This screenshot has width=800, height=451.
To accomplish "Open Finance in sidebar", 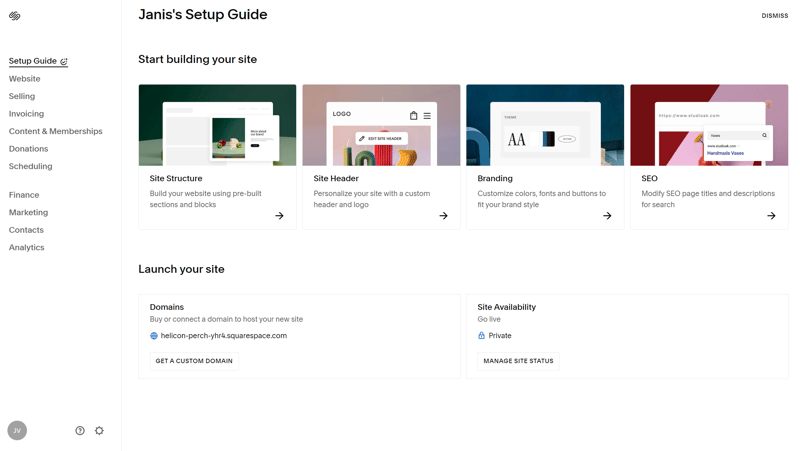I will click(x=24, y=195).
